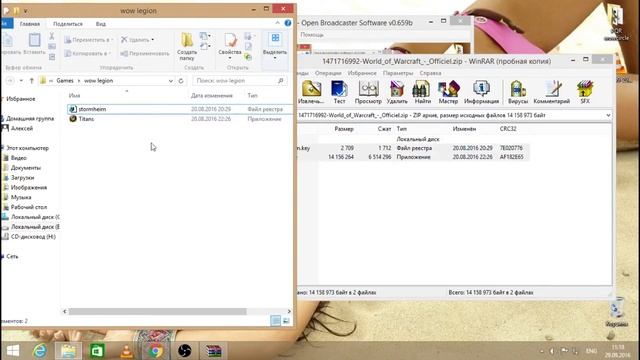Expand WinRAR archive path dropdown
The width and height of the screenshot is (640, 360).
[608, 116]
